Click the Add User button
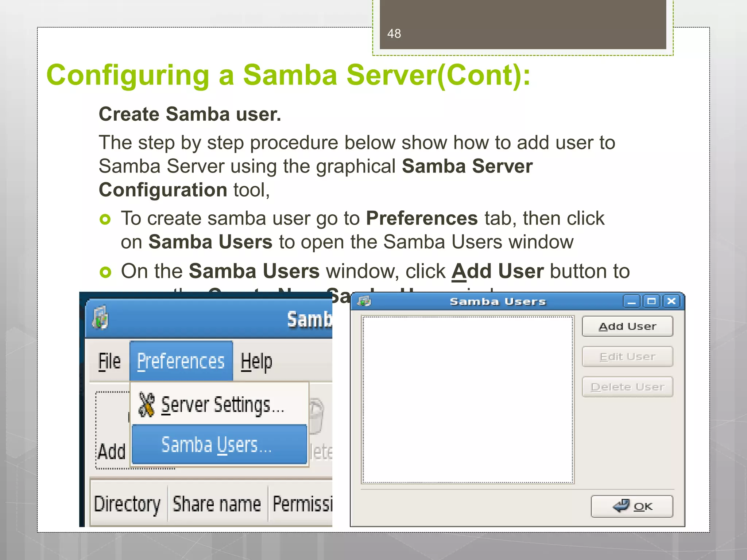 627,326
